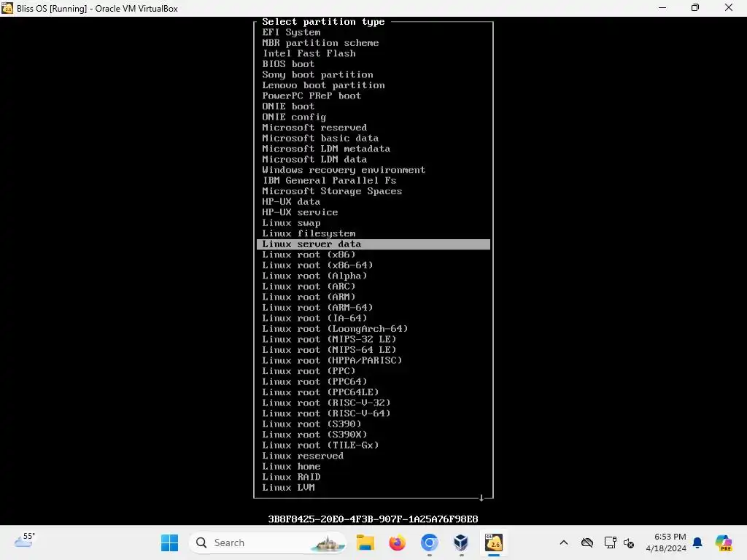Select Linux root (S390)
The width and height of the screenshot is (747, 560).
311,424
